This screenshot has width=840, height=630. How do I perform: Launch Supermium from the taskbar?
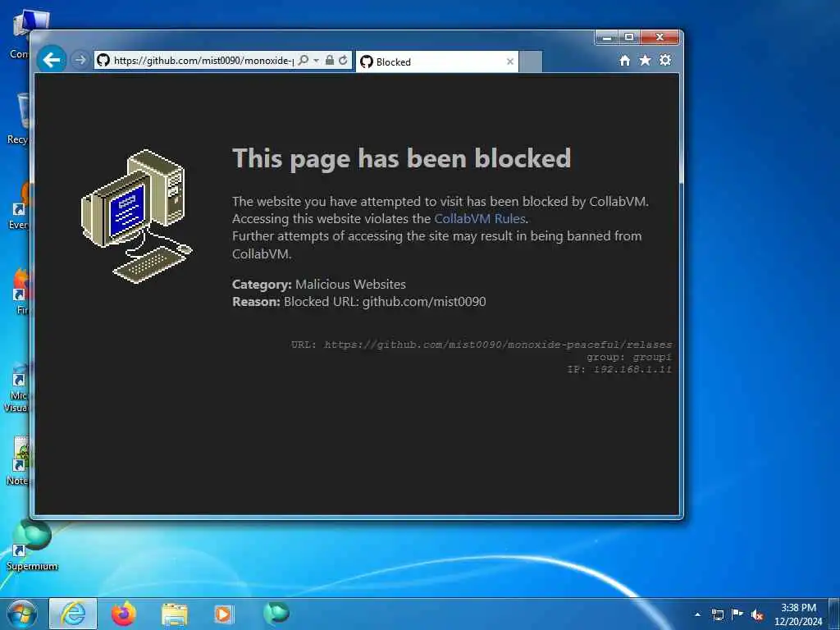point(276,613)
